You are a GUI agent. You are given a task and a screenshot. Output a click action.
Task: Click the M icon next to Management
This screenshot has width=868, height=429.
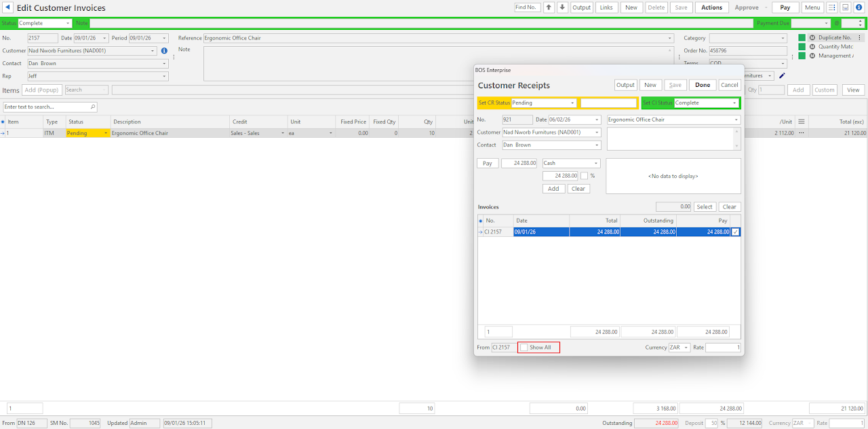tap(812, 56)
